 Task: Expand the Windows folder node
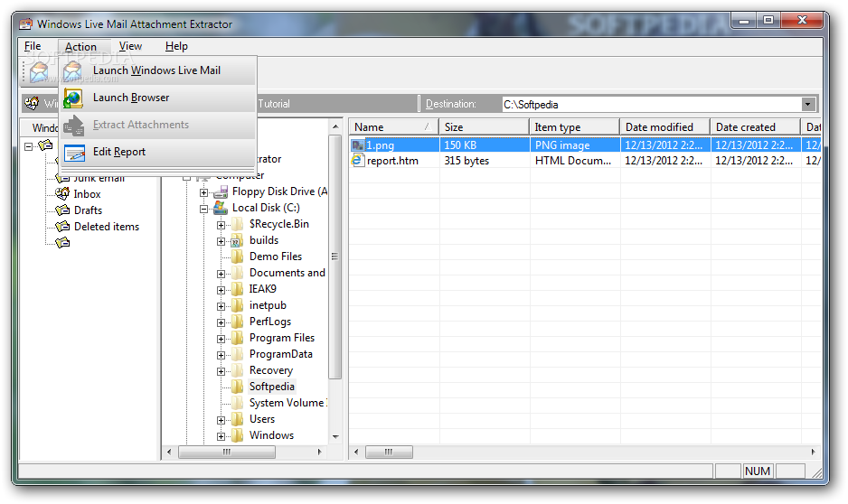[221, 436]
